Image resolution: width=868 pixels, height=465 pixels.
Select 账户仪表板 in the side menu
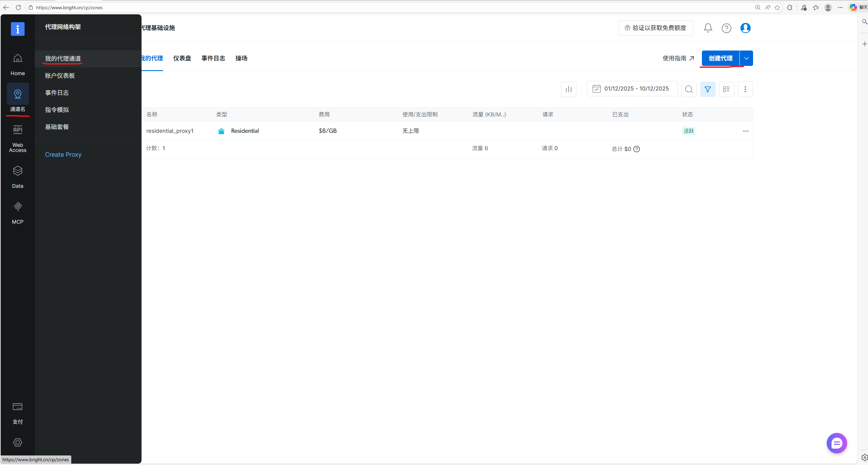pos(60,76)
